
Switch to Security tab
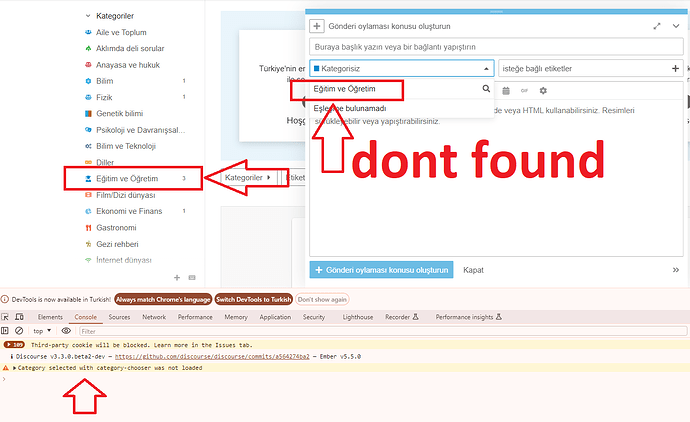pos(314,317)
